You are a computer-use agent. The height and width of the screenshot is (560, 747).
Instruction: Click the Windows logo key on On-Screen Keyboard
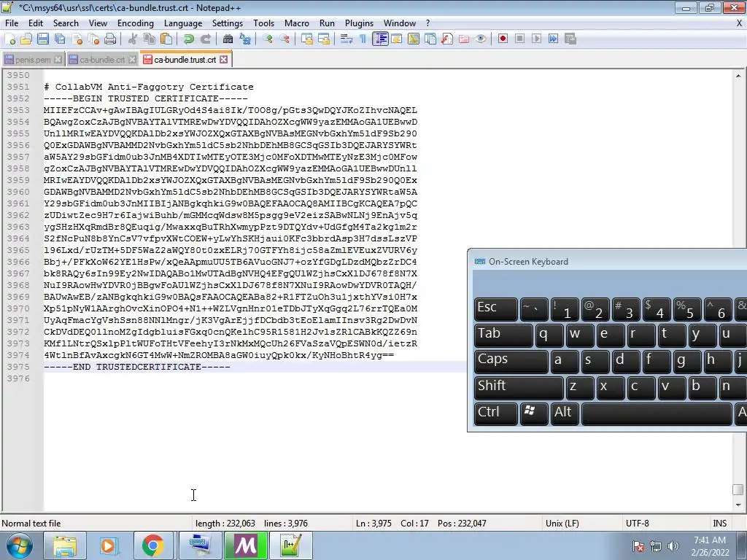tap(534, 414)
